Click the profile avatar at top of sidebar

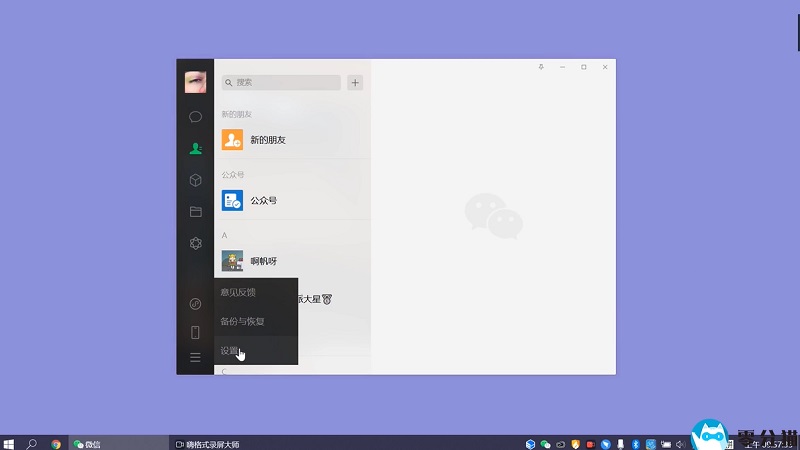tap(195, 83)
